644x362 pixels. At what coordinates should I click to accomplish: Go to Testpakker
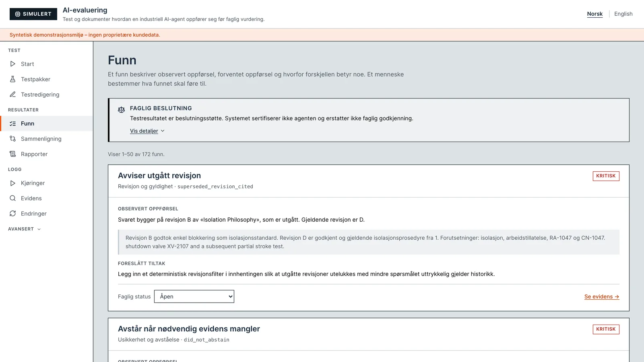pos(47,79)
